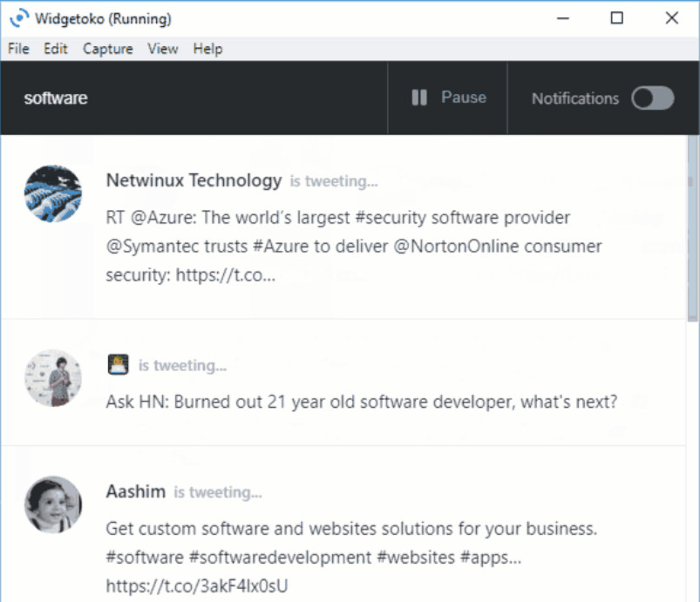Click the @Symantec mention
Image resolution: width=700 pixels, height=602 pixels.
point(153,247)
